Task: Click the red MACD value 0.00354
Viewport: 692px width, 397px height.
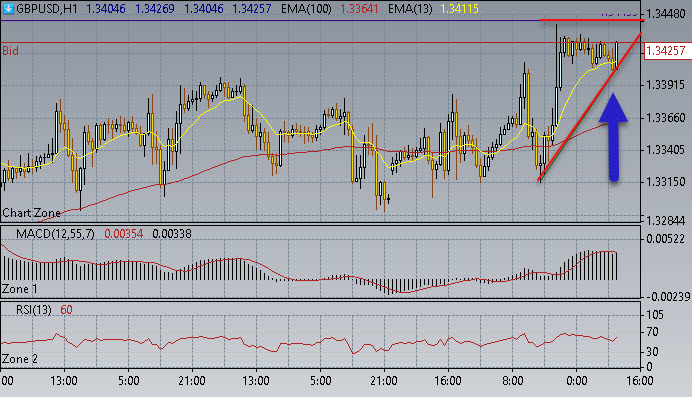Action: click(124, 234)
